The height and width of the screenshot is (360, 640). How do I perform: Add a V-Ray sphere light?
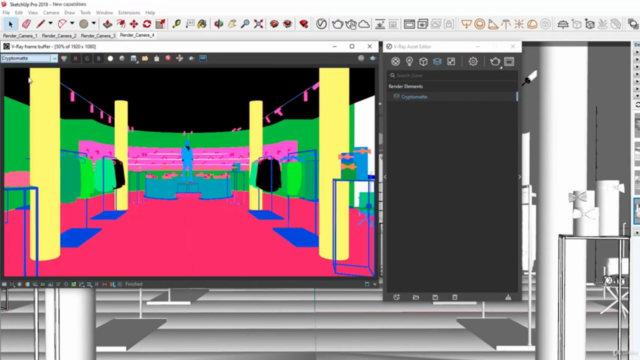coord(480,24)
